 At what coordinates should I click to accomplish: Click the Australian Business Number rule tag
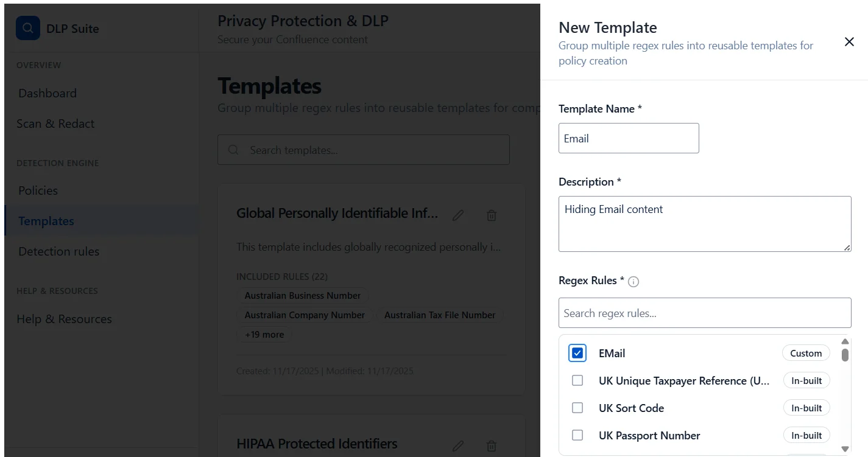pos(303,295)
